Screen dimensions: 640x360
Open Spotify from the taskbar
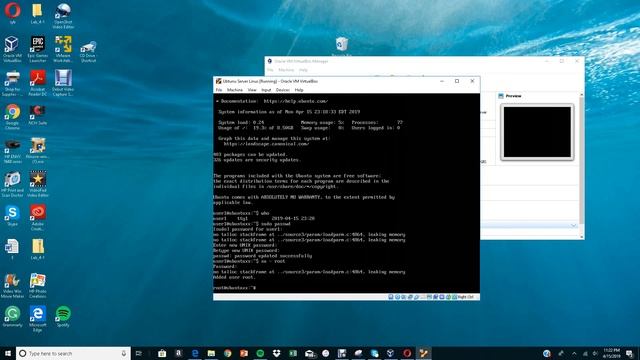click(260, 353)
